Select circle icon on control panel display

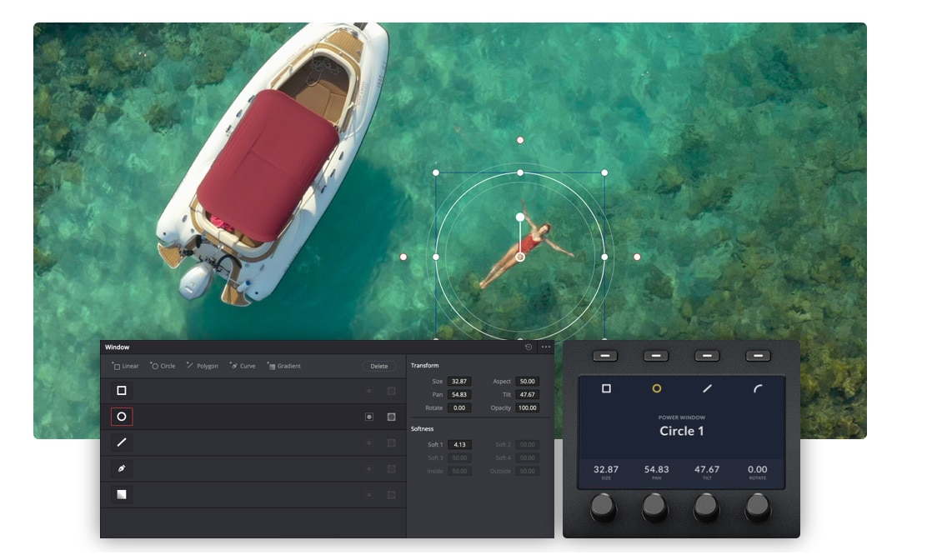click(x=656, y=388)
